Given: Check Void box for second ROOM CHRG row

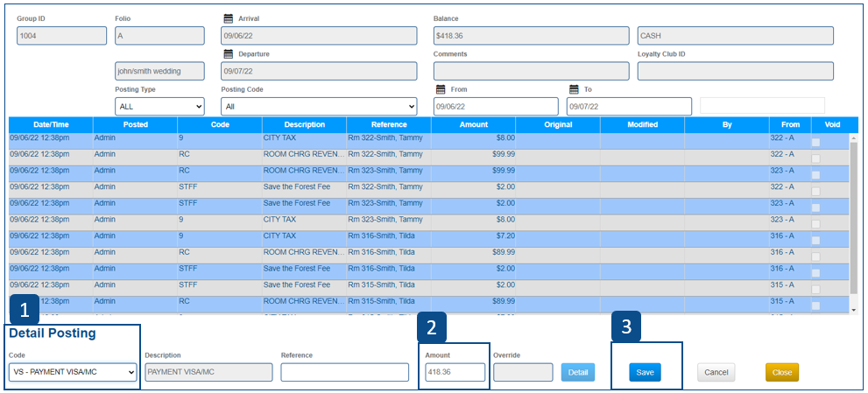Looking at the screenshot, I should click(816, 175).
